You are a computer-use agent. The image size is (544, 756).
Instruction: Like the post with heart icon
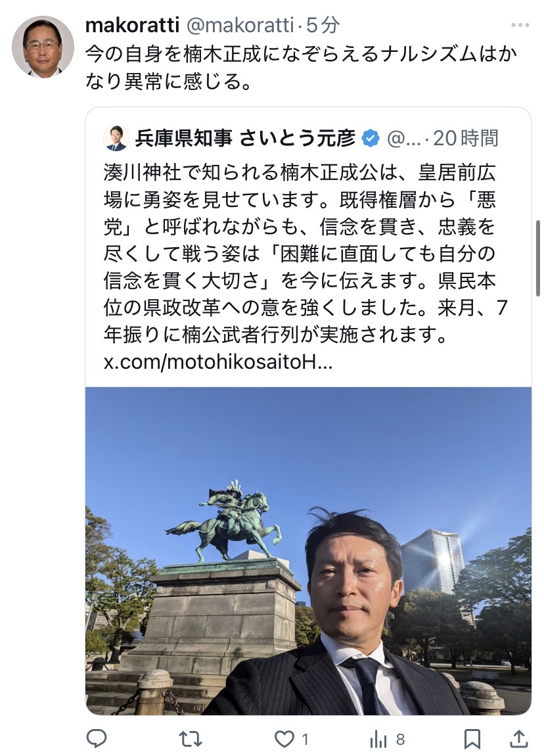click(284, 739)
